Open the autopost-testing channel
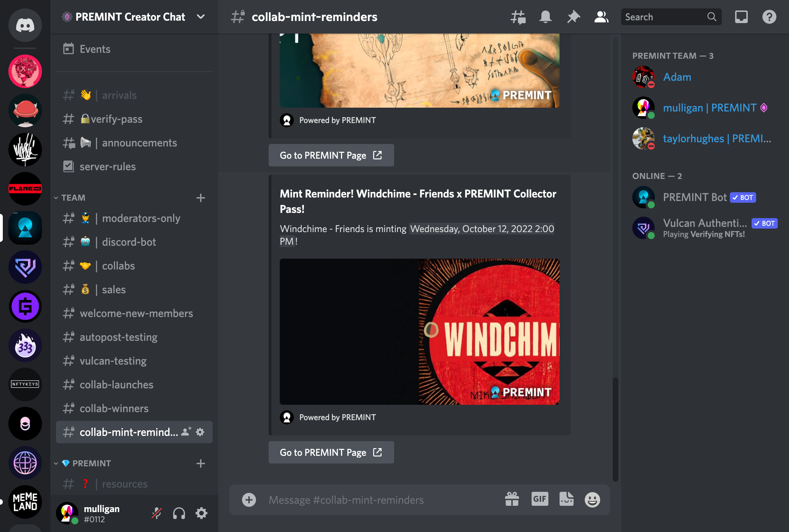The width and height of the screenshot is (789, 532). point(134,337)
